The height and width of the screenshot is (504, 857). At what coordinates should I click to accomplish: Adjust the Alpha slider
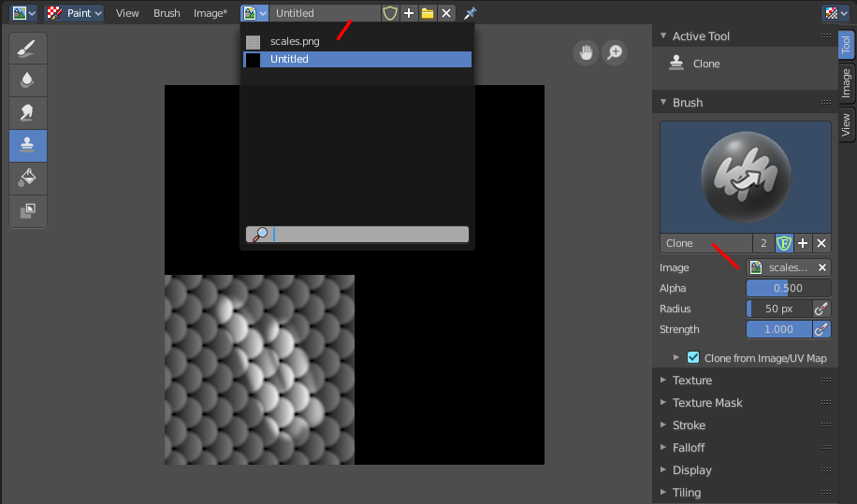coord(788,288)
